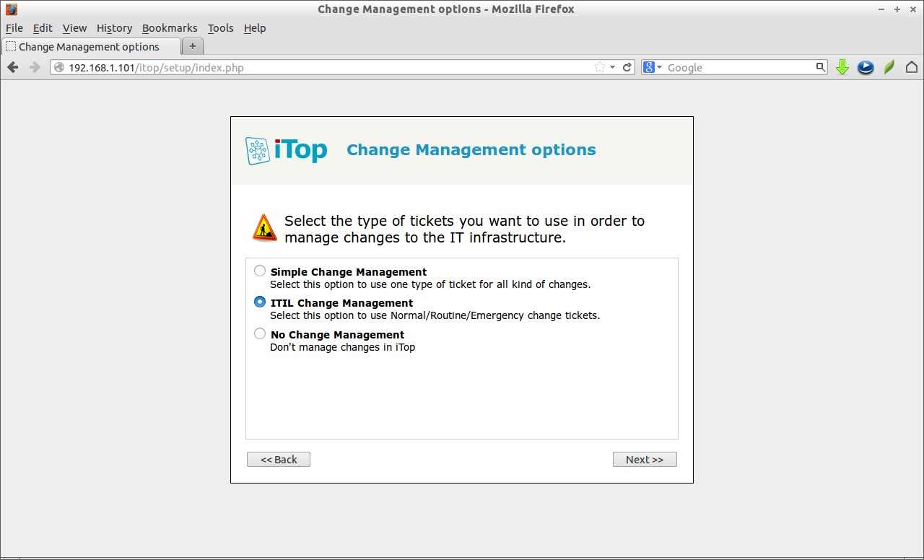924x560 pixels.
Task: Click the ITIL Change Management label
Action: click(341, 303)
